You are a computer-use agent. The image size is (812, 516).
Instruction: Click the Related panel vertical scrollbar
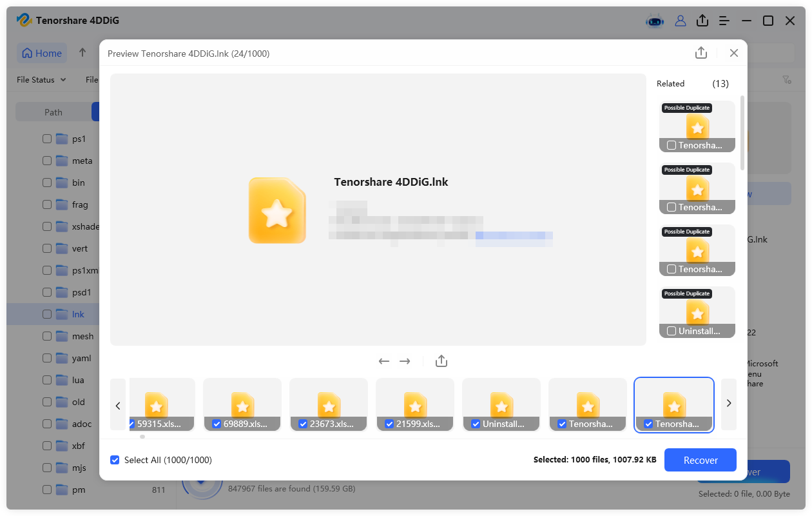tap(742, 133)
